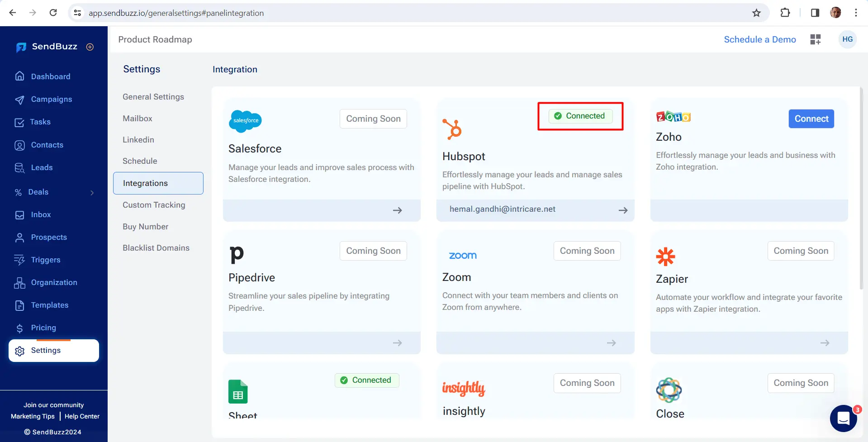
Task: Click the Zoho Connect button
Action: pyautogui.click(x=811, y=119)
